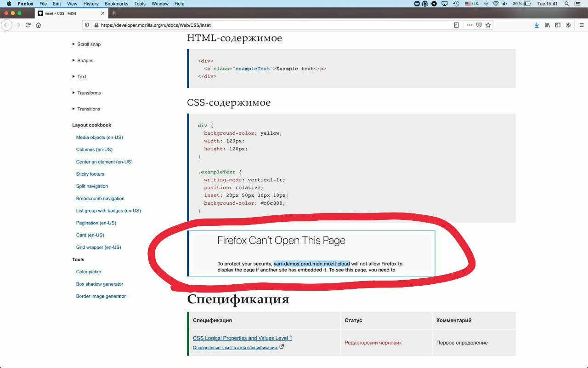Open macOS Notification Center icon
Screen dimensions: 588x368
578,4
